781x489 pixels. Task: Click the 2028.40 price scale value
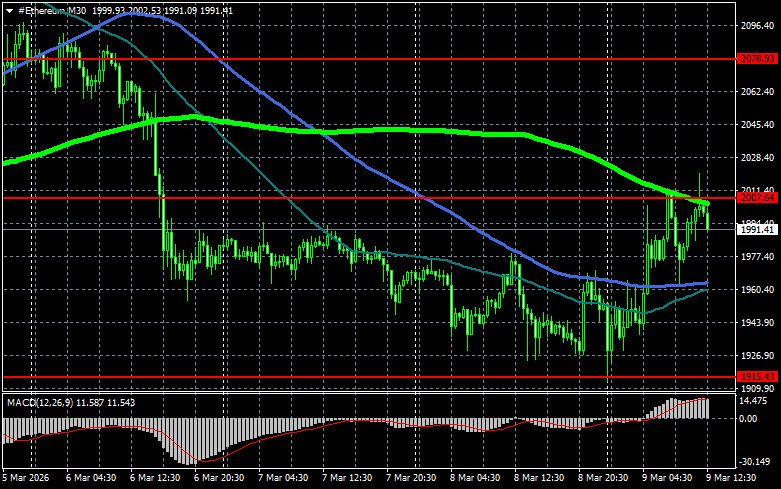click(x=758, y=157)
